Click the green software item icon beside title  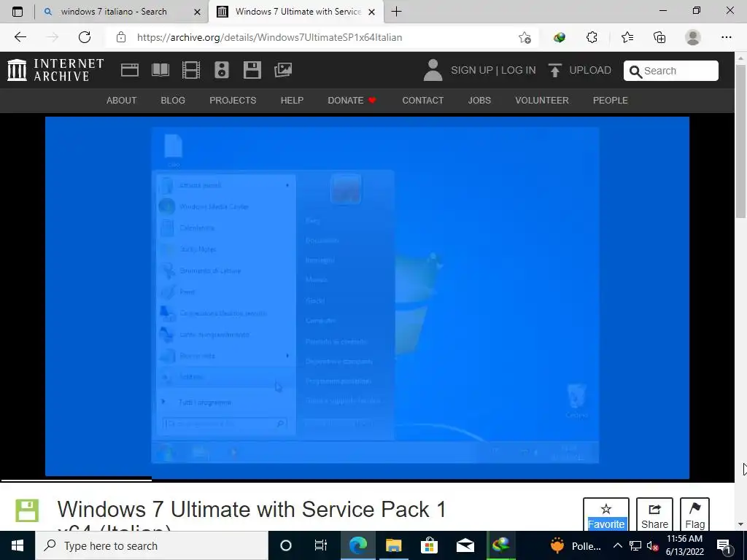click(x=27, y=510)
